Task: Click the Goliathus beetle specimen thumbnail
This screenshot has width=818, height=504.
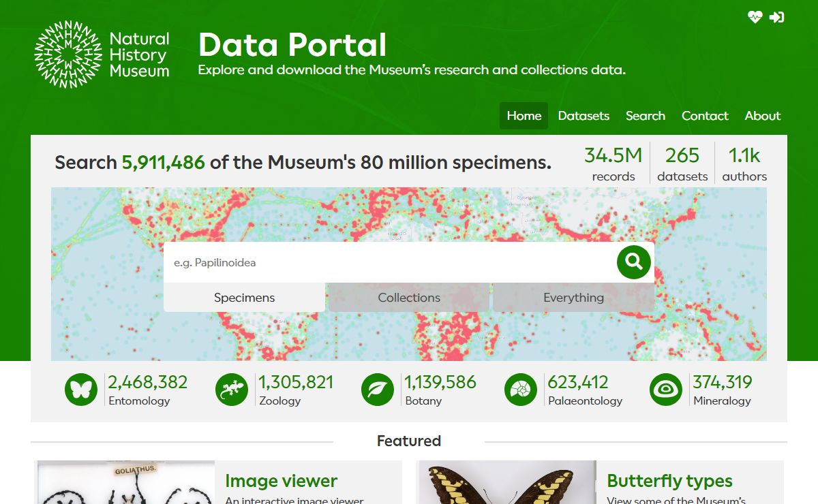Action: pos(125,482)
